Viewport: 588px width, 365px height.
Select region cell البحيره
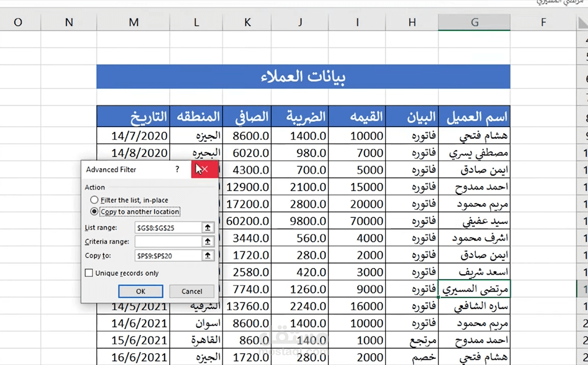(196, 153)
